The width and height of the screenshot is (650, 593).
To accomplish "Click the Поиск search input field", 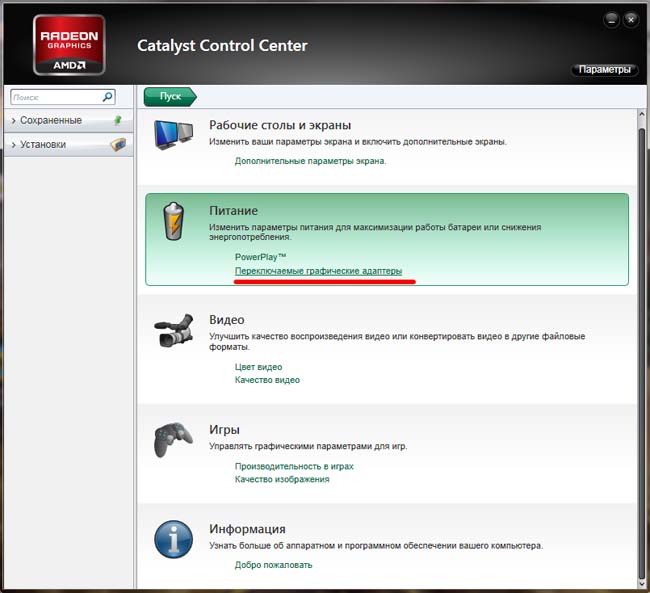I will coord(56,97).
